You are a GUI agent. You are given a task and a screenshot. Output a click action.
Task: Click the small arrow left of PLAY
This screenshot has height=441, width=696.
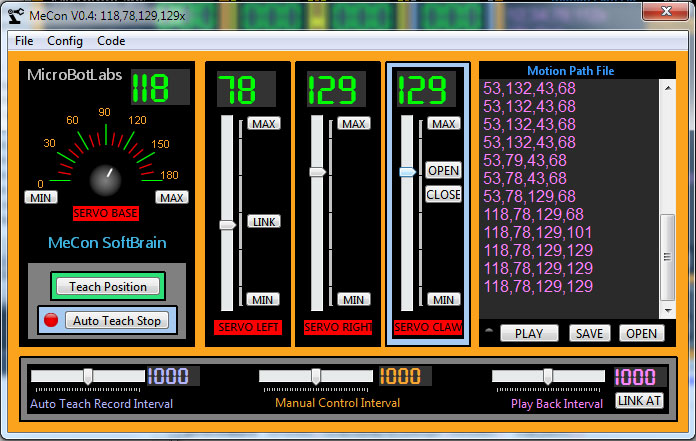(x=489, y=331)
